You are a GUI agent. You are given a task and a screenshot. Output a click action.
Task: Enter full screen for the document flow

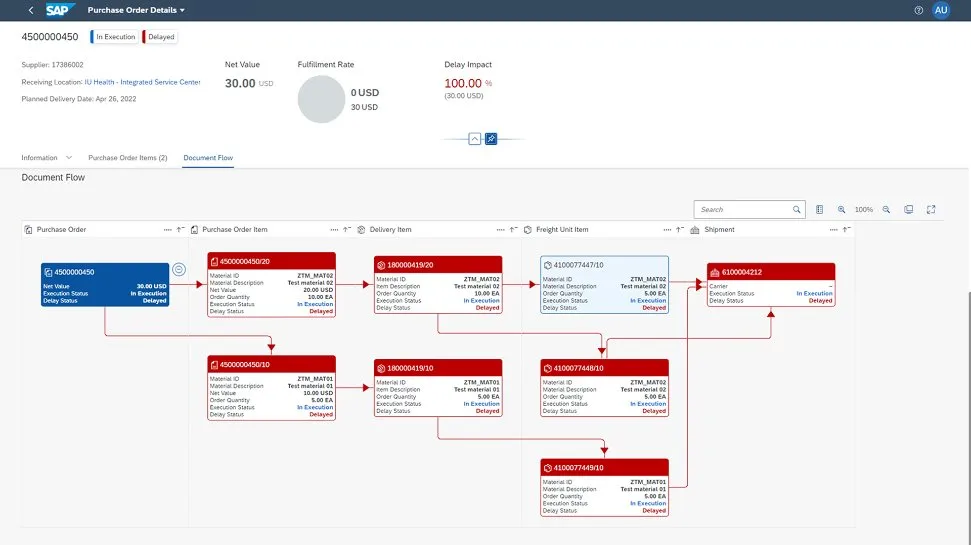(x=931, y=210)
